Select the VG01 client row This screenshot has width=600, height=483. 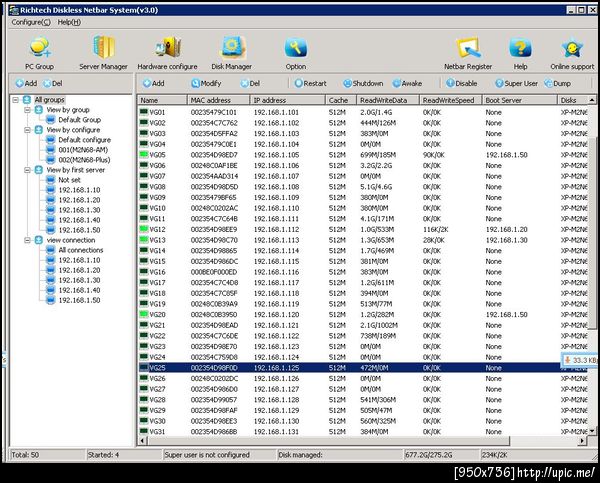point(363,113)
